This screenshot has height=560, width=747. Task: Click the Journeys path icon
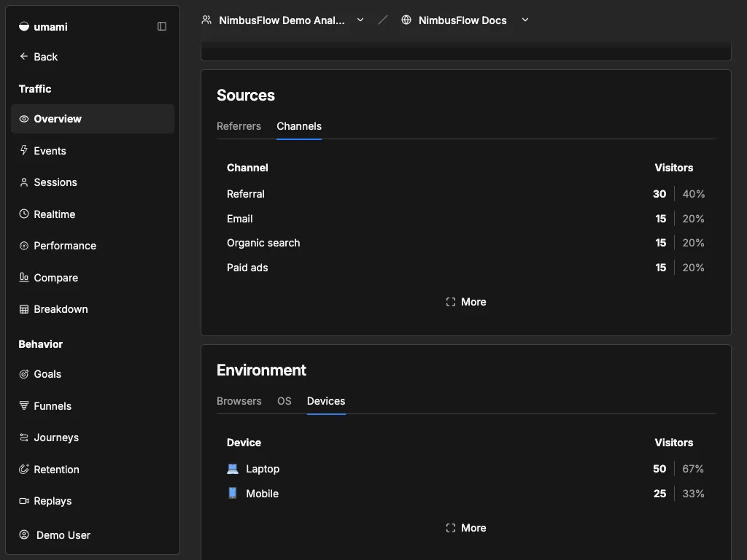24,437
